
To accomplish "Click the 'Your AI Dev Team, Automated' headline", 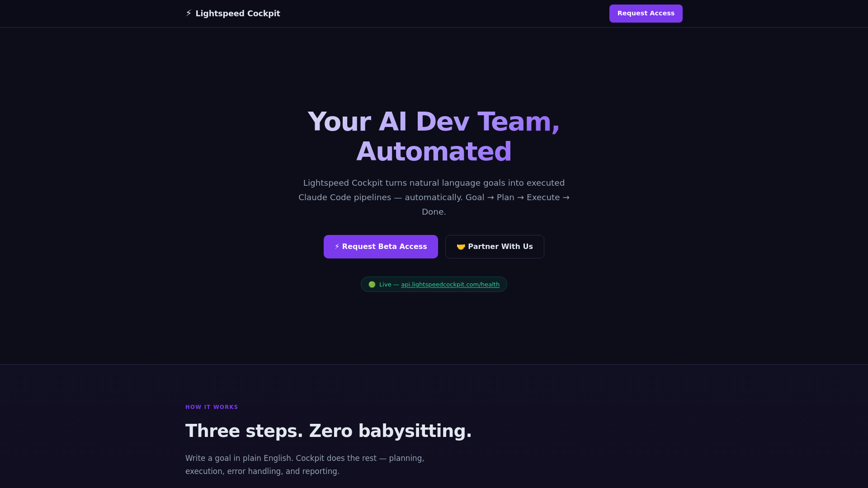I will click(x=434, y=136).
